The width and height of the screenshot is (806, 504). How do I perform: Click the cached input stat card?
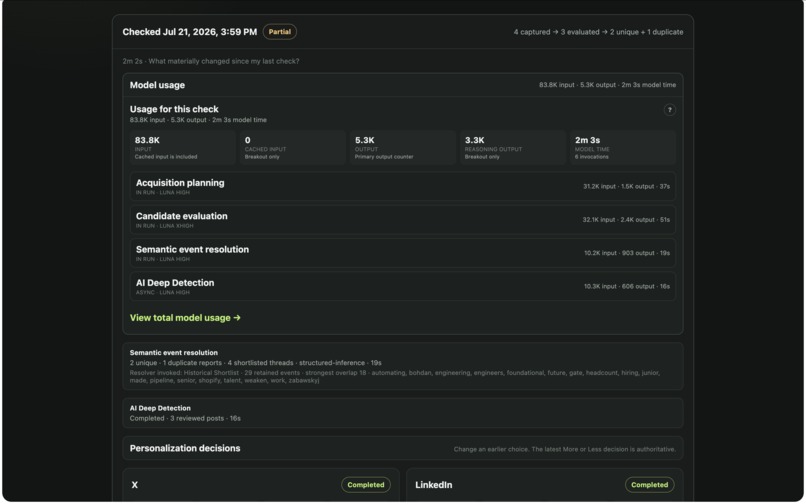click(292, 147)
